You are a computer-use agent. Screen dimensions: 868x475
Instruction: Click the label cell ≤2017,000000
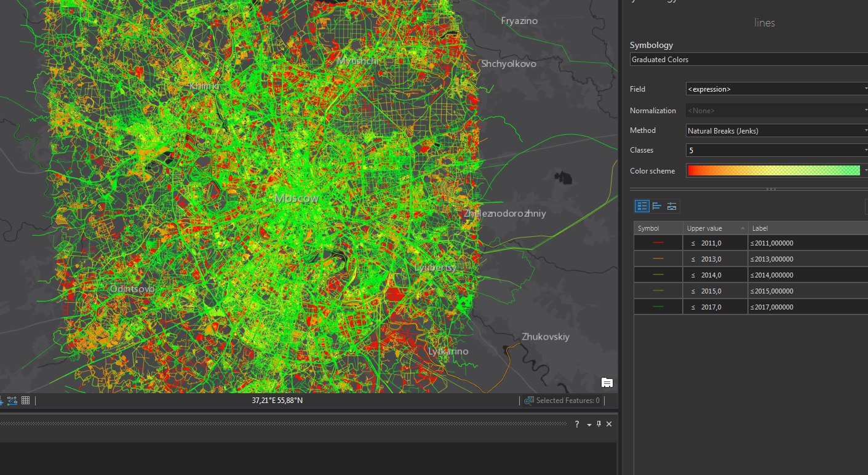coord(808,307)
